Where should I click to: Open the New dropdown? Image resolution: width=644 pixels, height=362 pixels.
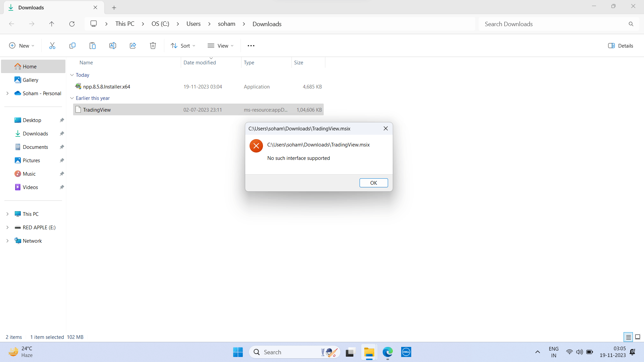21,46
